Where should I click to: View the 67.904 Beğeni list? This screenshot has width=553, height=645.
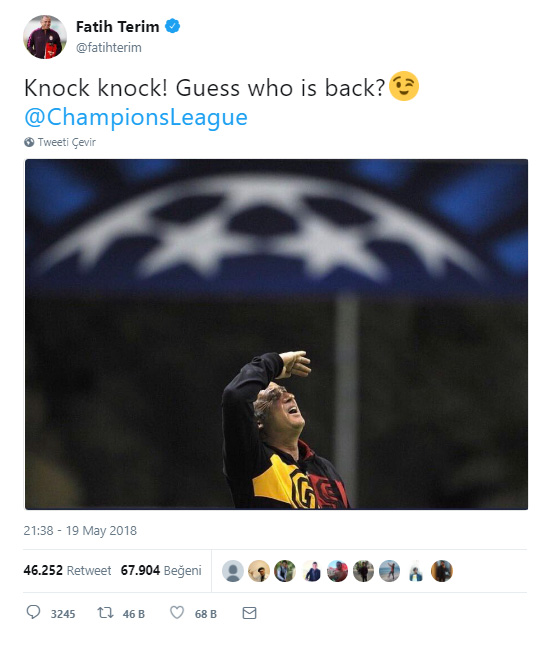tap(161, 571)
